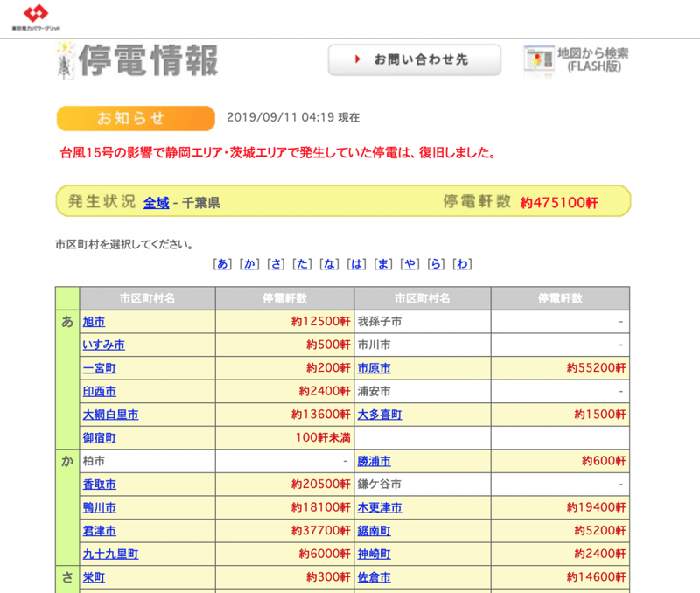Select 市原市 in the table

[x=374, y=368]
